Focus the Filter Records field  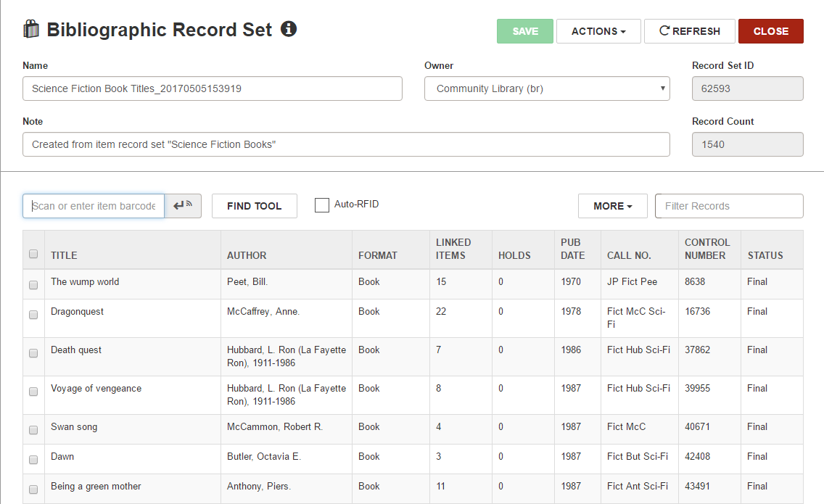point(729,206)
